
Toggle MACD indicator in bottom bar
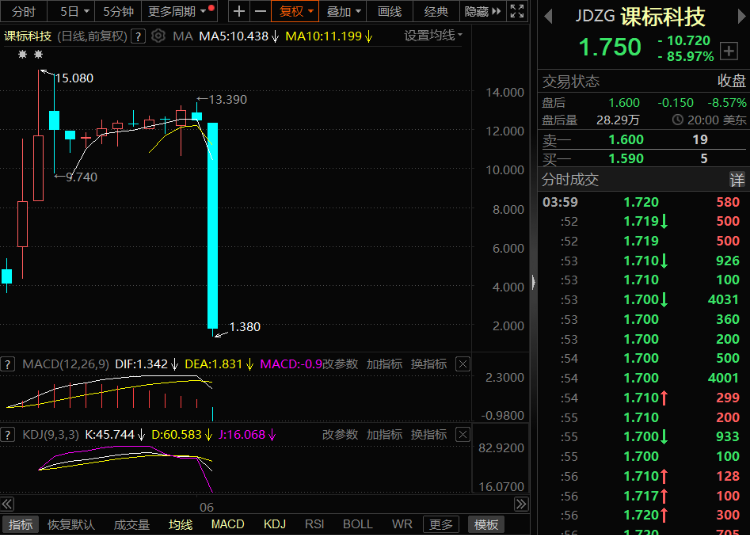228,524
